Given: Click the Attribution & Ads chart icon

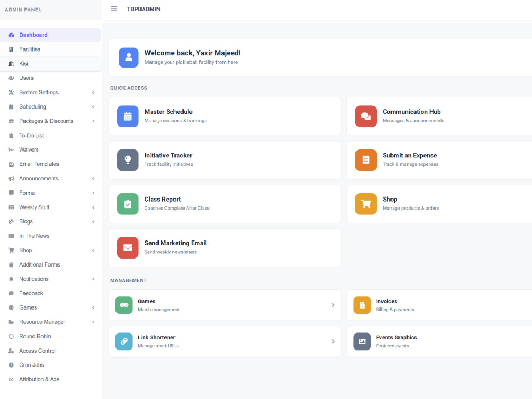Looking at the screenshot, I should coord(11,379).
